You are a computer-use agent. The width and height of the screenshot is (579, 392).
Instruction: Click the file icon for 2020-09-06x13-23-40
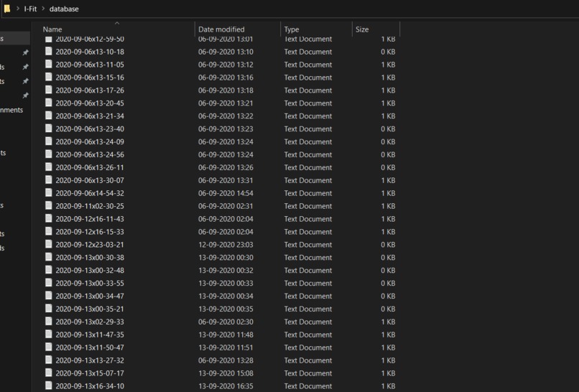48,129
